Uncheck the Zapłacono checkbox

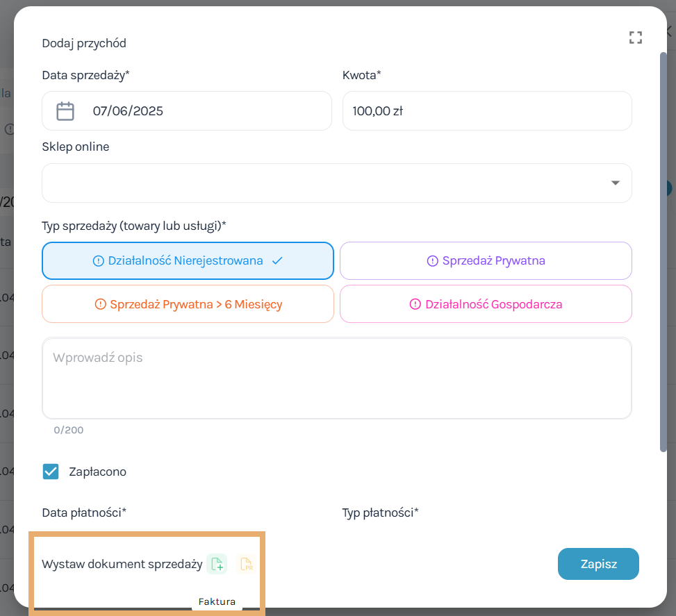point(51,472)
